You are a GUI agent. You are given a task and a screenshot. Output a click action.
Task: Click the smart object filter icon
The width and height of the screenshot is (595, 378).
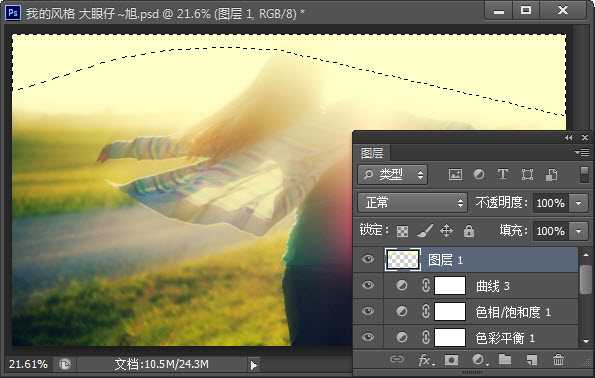pyautogui.click(x=551, y=175)
